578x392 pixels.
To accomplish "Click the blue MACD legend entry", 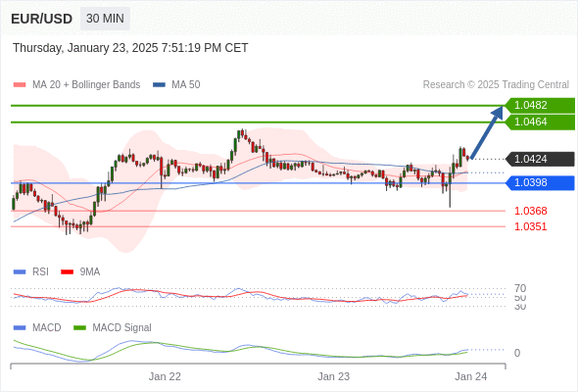I will tap(37, 328).
